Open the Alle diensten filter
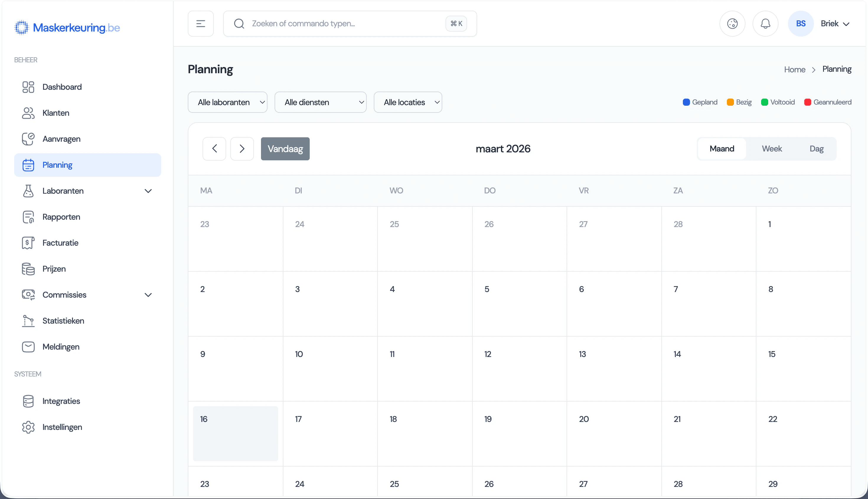Image resolution: width=868 pixels, height=499 pixels. pos(320,102)
